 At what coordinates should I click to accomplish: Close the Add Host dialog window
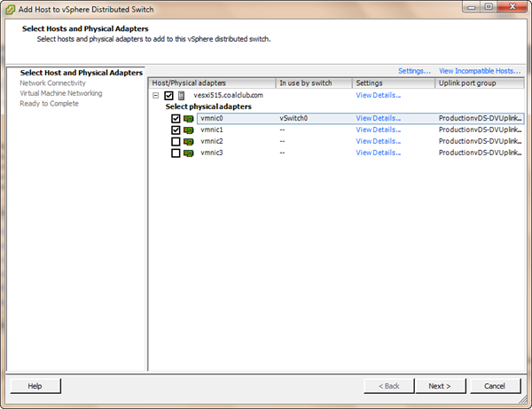click(512, 7)
